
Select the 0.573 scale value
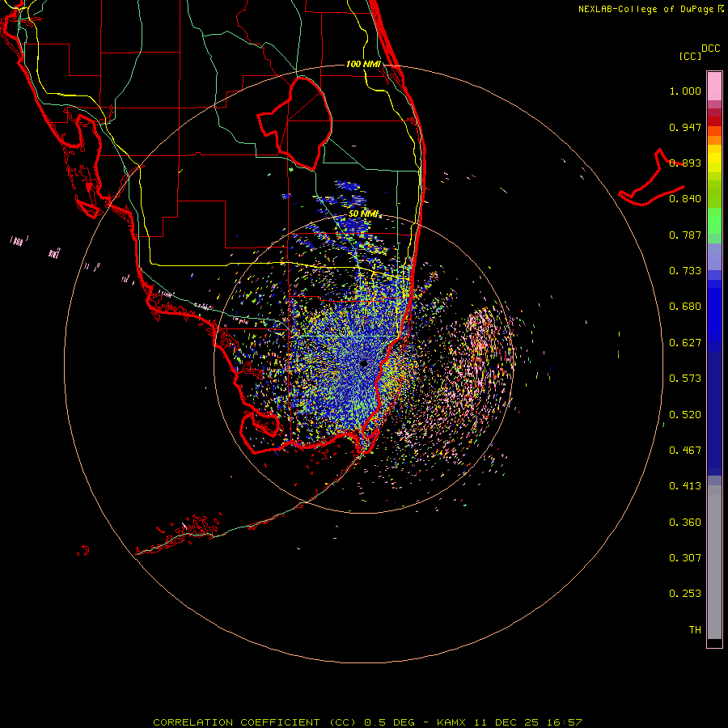pos(685,379)
